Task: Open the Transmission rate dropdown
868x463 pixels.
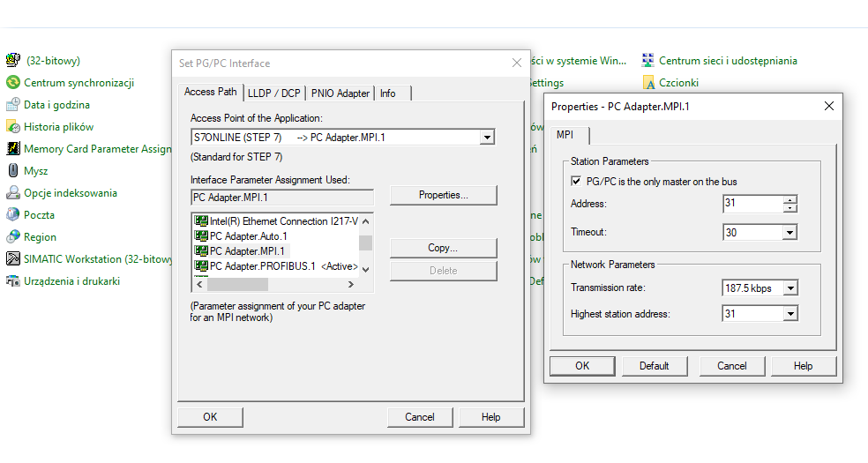Action: click(790, 288)
